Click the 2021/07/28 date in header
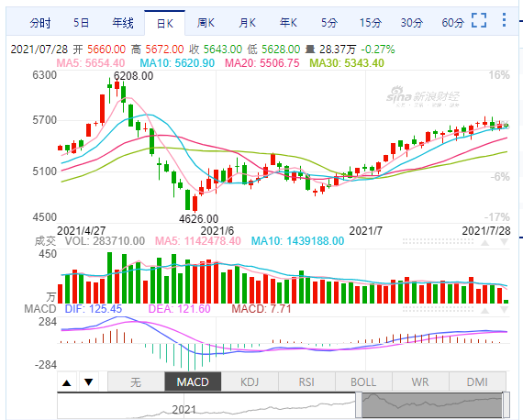Image resolution: width=523 pixels, height=420 pixels. pyautogui.click(x=39, y=50)
